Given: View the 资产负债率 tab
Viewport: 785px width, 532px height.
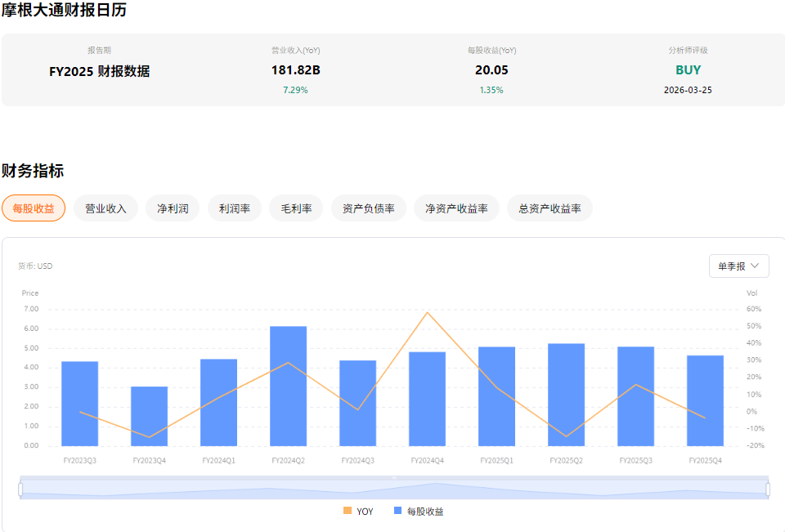Looking at the screenshot, I should coord(369,208).
